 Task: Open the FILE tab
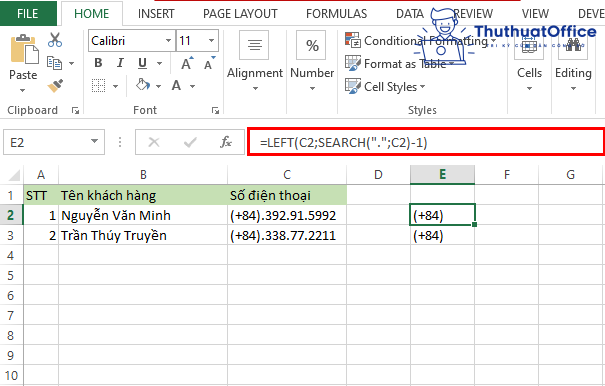click(x=28, y=14)
